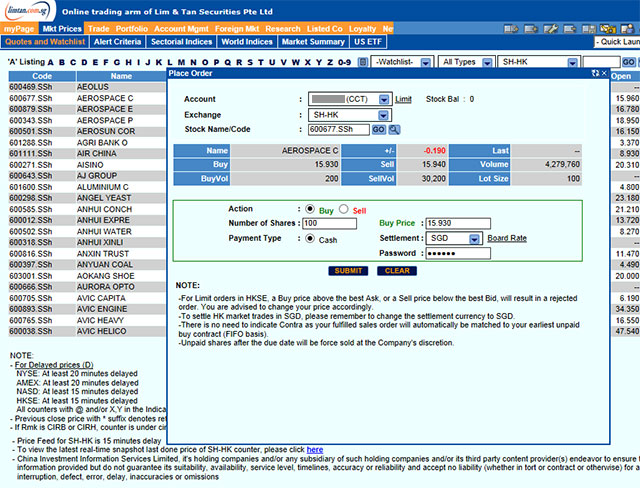Jump to letter M in A-Z listing
Viewport: 640px width, 488px height.
(x=181, y=62)
